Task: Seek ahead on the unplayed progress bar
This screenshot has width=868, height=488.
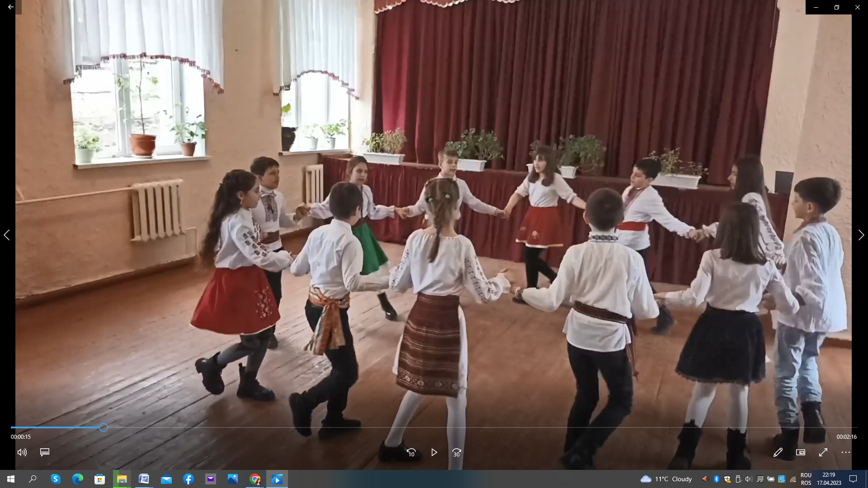Action: (x=482, y=427)
